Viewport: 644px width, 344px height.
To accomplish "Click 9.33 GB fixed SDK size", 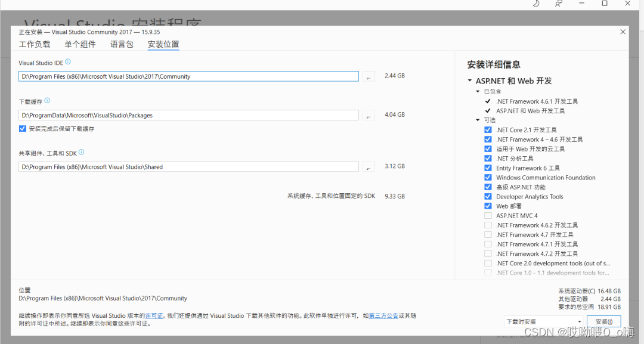I will 395,196.
